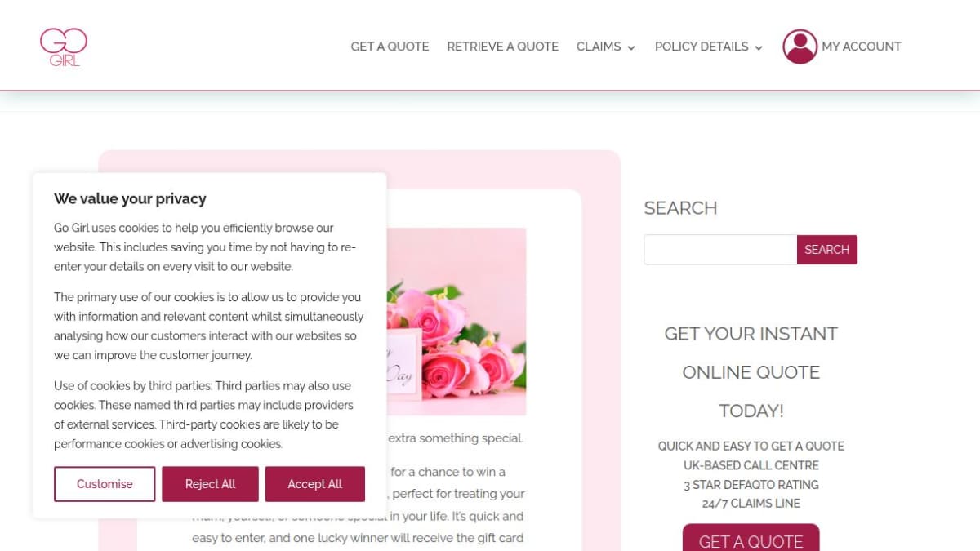Choose Customise in cookie banner

point(105,484)
